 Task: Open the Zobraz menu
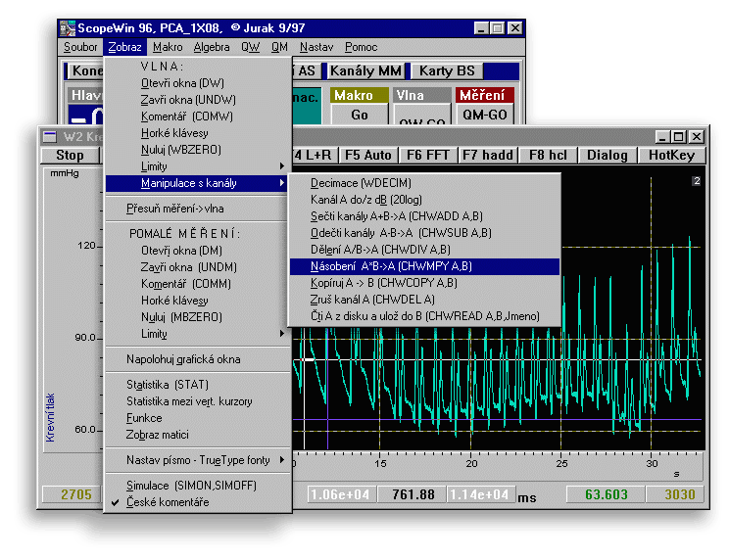[x=124, y=47]
